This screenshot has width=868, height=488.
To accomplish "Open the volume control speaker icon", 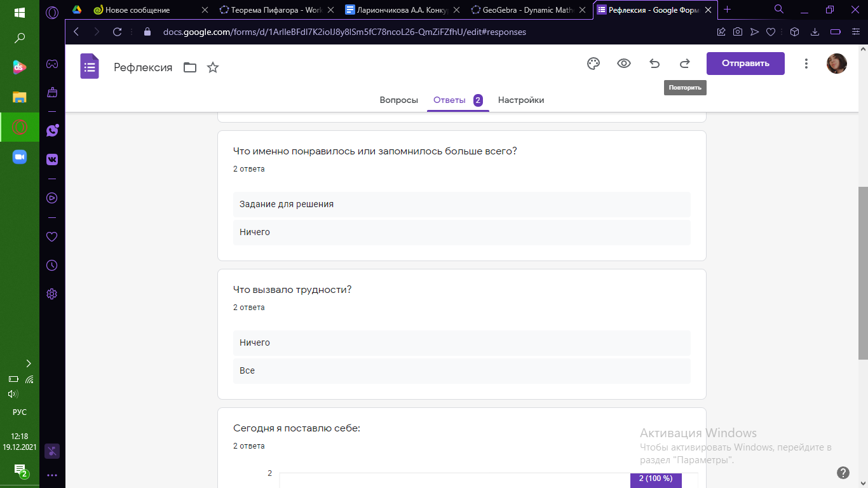I will point(13,394).
